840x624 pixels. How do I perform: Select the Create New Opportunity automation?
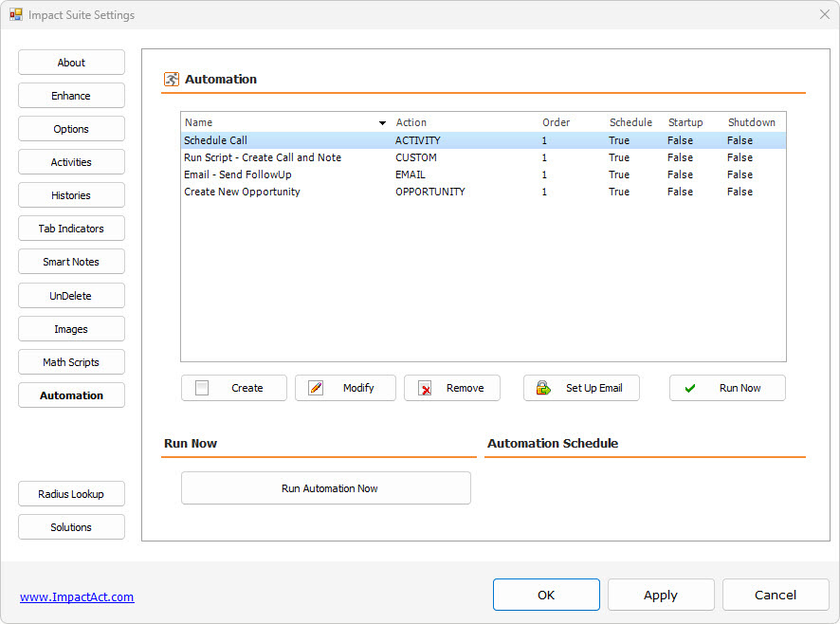pyautogui.click(x=242, y=192)
